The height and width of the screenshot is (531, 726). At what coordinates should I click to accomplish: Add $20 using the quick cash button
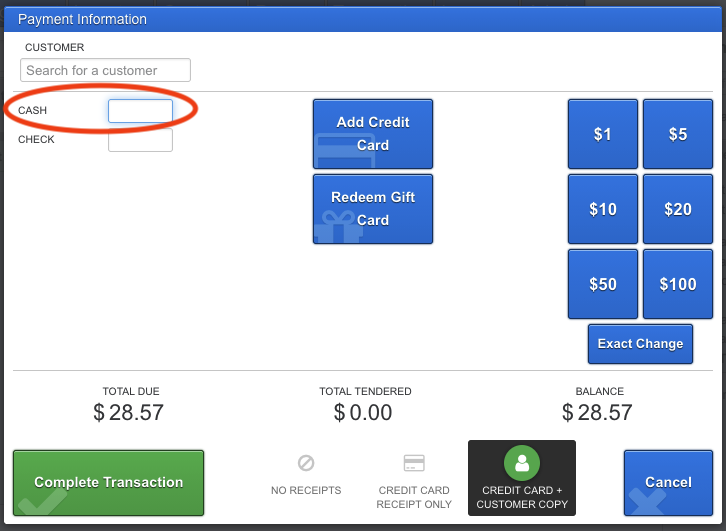point(677,209)
